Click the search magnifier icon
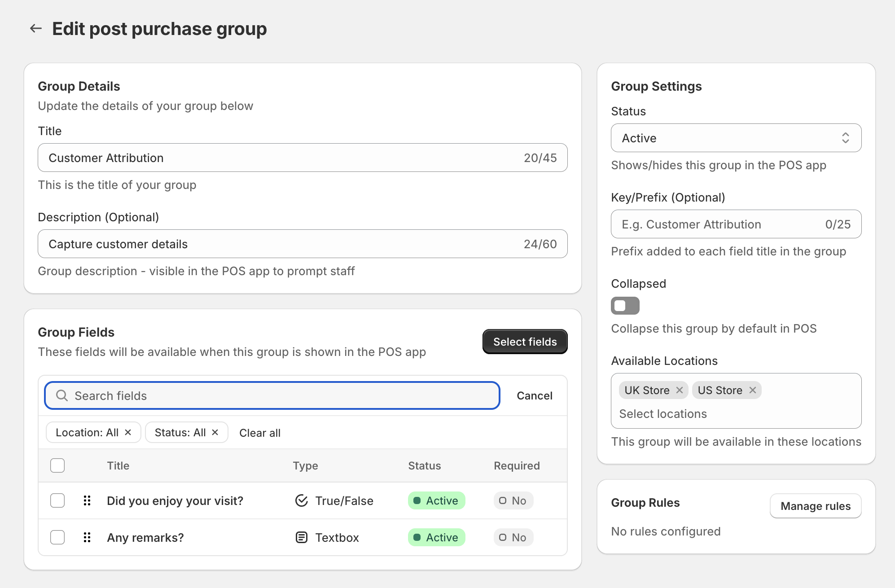 tap(62, 395)
